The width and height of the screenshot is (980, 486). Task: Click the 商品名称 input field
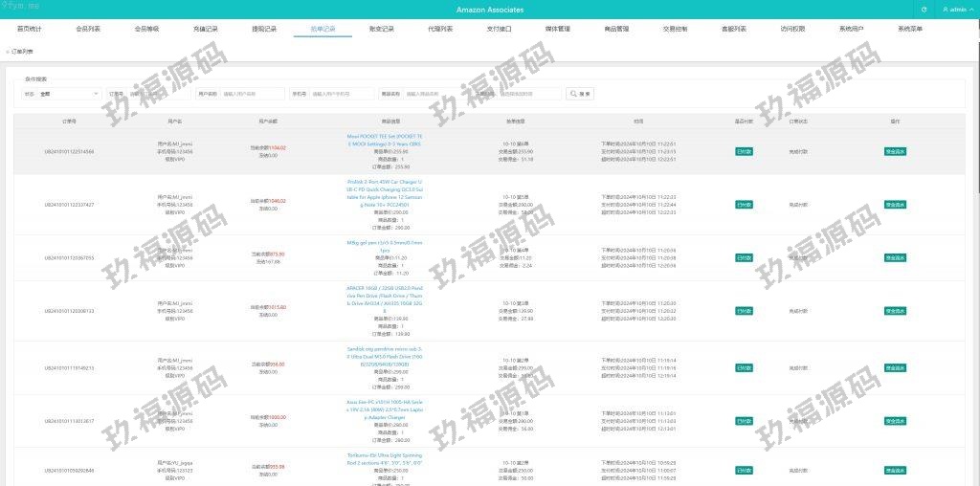coord(435,94)
